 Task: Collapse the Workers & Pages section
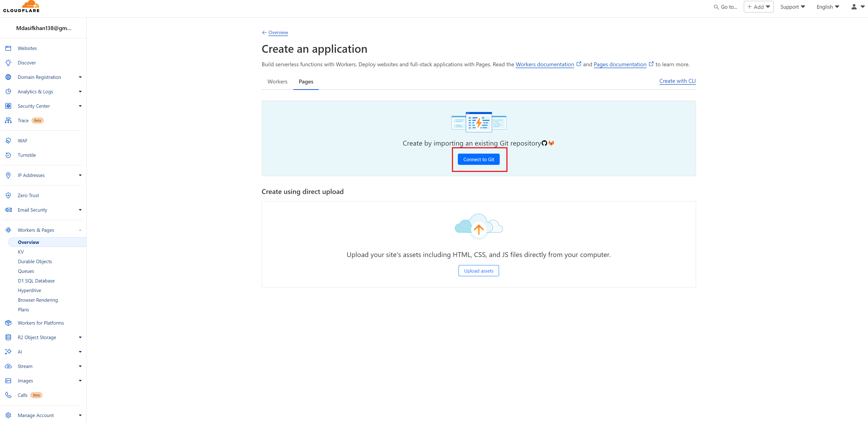pyautogui.click(x=80, y=230)
